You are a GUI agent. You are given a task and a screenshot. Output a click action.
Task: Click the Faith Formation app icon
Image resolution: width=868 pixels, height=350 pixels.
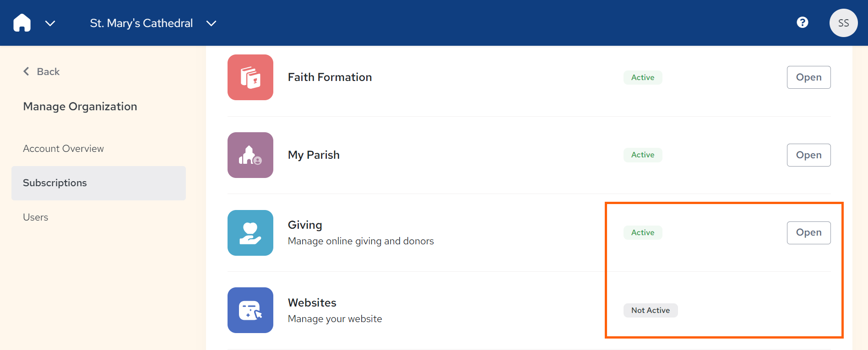(x=250, y=77)
